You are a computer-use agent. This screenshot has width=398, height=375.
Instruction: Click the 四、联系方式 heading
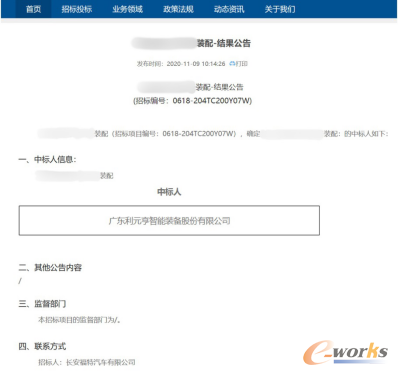(x=42, y=346)
